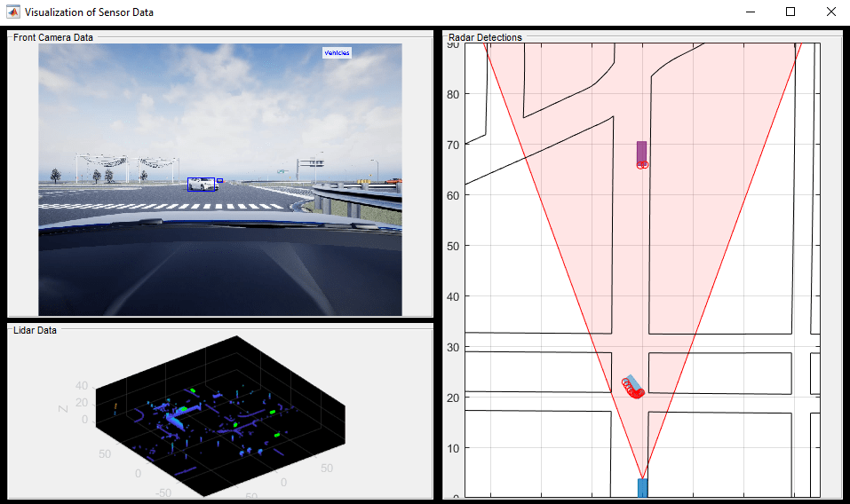This screenshot has height=504, width=850.
Task: Click the 'Vehicles' label in camera view
Action: [x=337, y=52]
